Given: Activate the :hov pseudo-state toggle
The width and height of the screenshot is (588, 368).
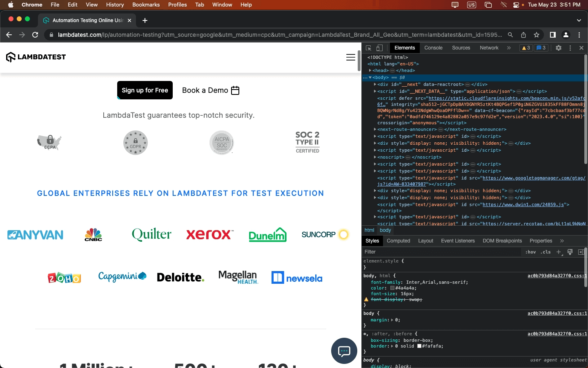Looking at the screenshot, I should tap(530, 252).
